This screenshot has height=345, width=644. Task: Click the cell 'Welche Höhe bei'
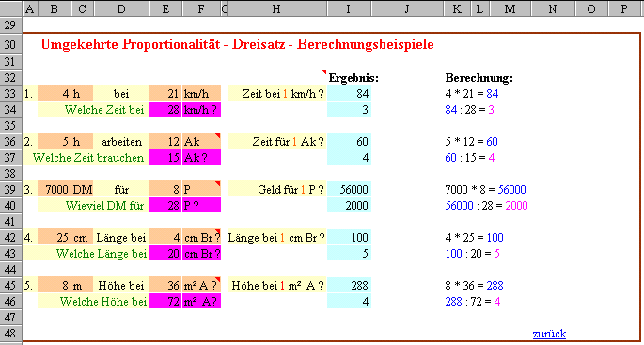93,302
